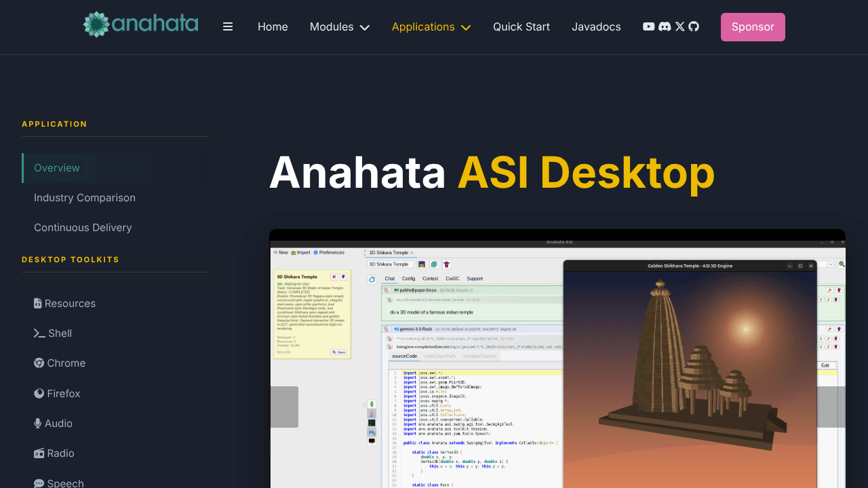Open the hamburger menu icon

(x=228, y=26)
